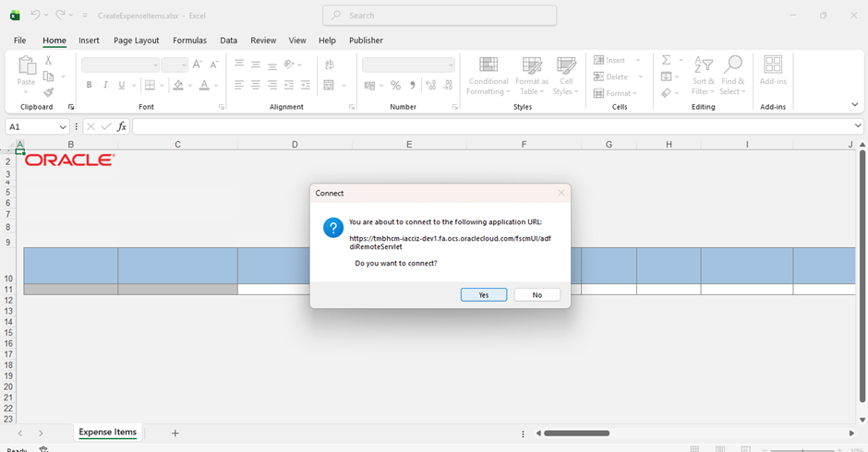Open Conditional Formatting menu
This screenshot has height=452, width=868.
pyautogui.click(x=488, y=76)
